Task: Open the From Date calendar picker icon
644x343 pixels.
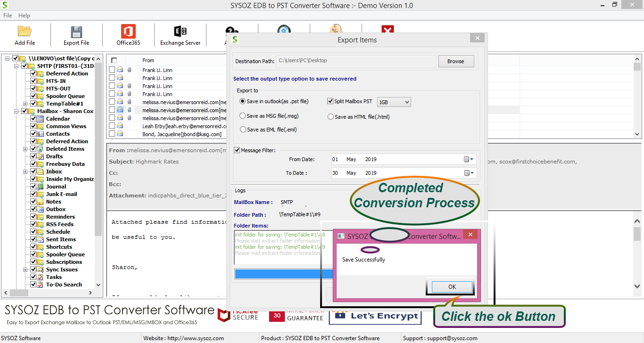Action: pos(469,159)
